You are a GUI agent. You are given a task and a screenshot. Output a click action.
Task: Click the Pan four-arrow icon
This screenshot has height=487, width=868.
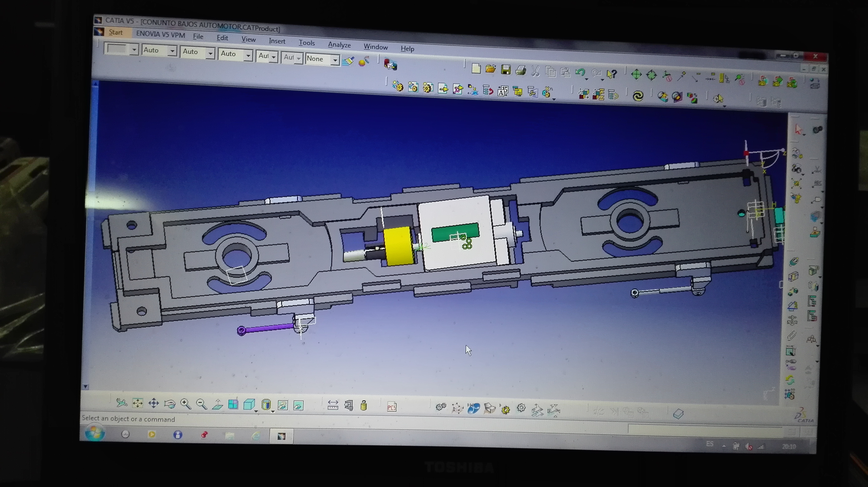[154, 403]
